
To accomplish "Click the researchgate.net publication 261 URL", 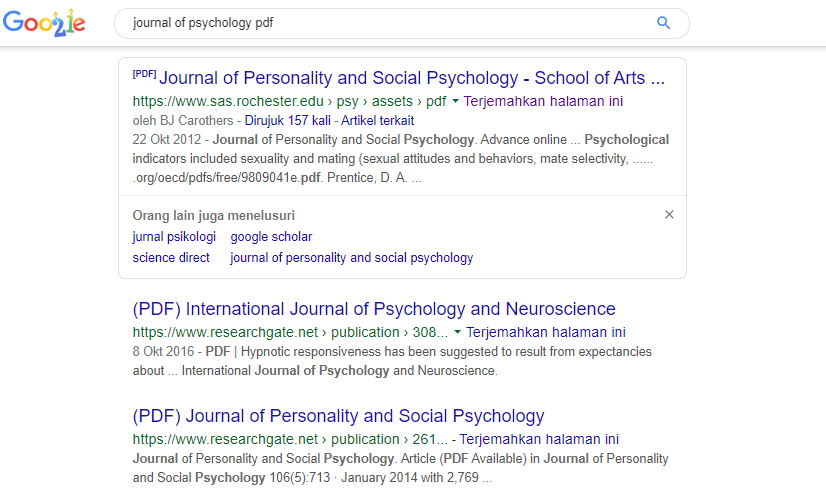I will [x=290, y=440].
